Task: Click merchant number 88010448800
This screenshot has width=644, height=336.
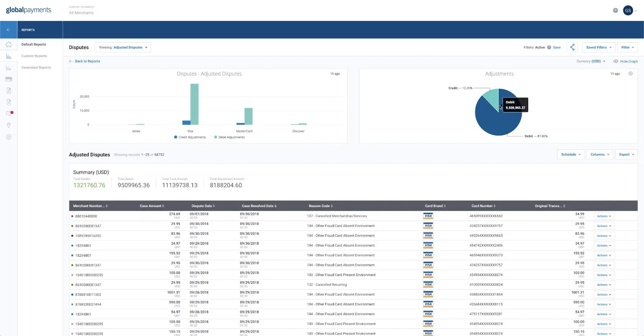Action: click(x=86, y=216)
